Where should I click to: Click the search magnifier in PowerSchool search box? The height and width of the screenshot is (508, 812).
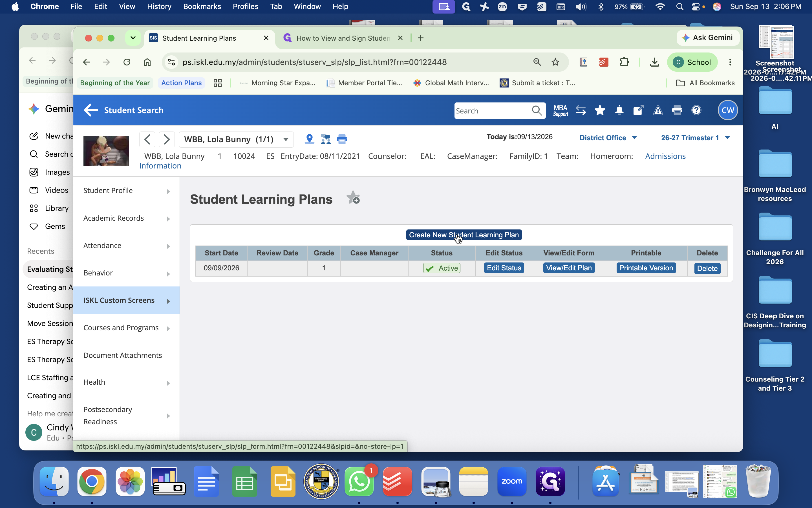(x=537, y=111)
